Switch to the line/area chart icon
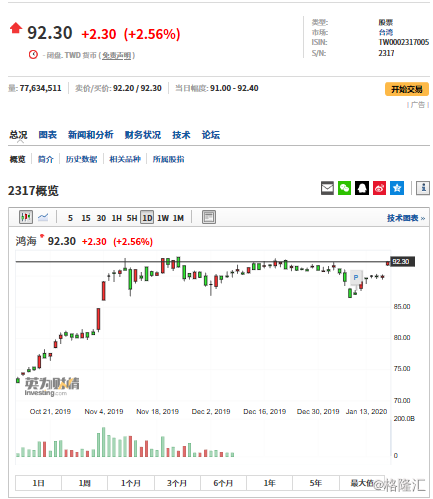The image size is (433, 499). tap(43, 217)
